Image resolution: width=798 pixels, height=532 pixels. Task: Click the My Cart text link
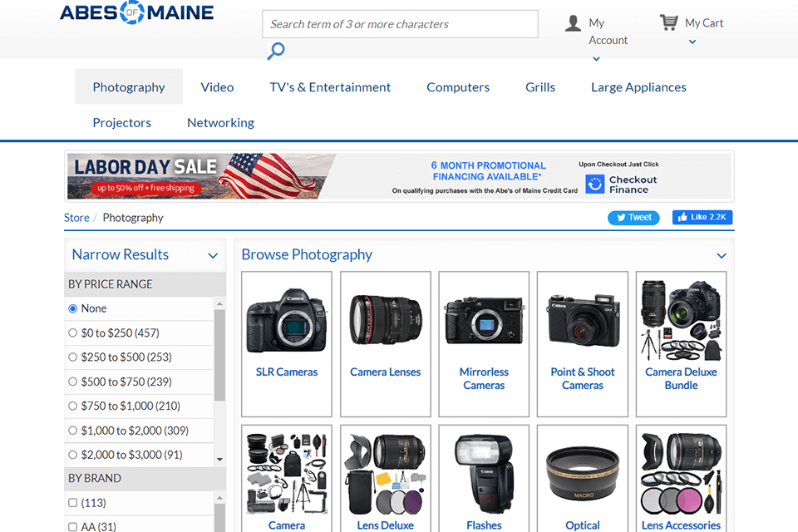[704, 23]
